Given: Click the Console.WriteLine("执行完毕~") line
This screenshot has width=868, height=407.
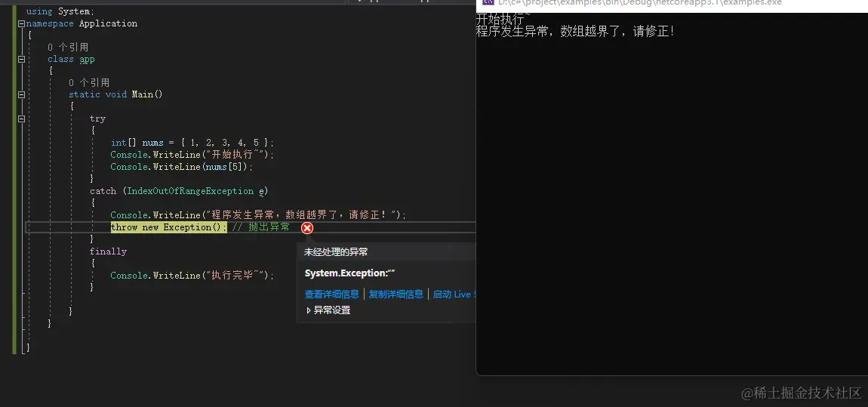Looking at the screenshot, I should click(x=192, y=275).
